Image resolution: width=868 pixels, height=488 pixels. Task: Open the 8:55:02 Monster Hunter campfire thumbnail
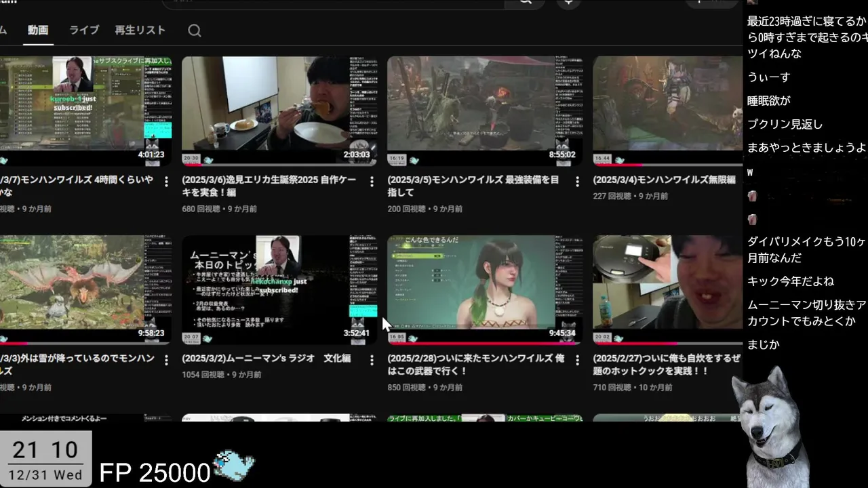coord(485,110)
